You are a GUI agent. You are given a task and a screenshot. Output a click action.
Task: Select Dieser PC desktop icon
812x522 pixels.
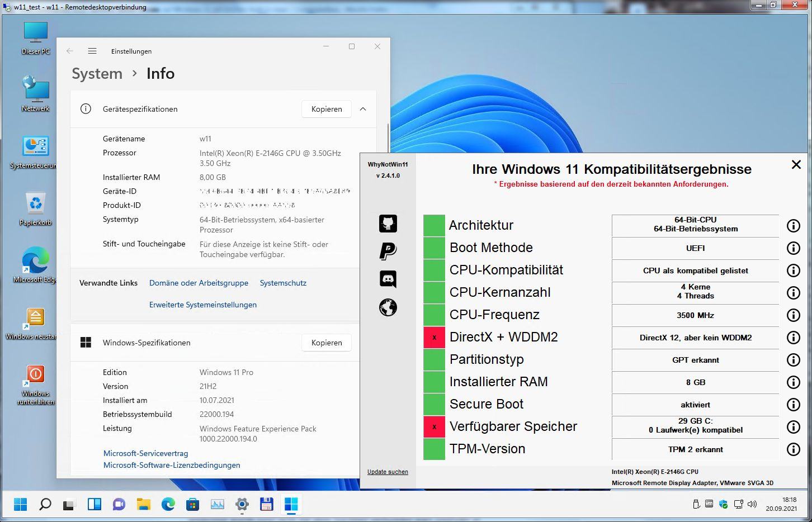(x=35, y=38)
